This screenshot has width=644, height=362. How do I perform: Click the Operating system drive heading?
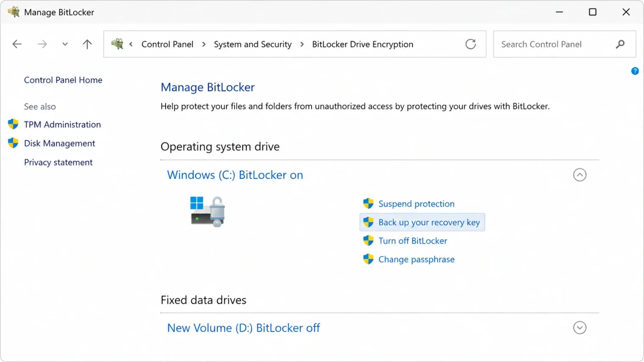(220, 147)
